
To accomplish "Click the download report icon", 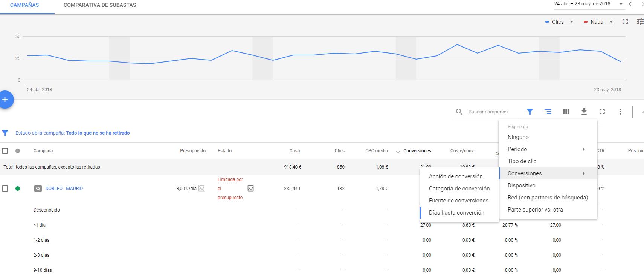I will [584, 112].
